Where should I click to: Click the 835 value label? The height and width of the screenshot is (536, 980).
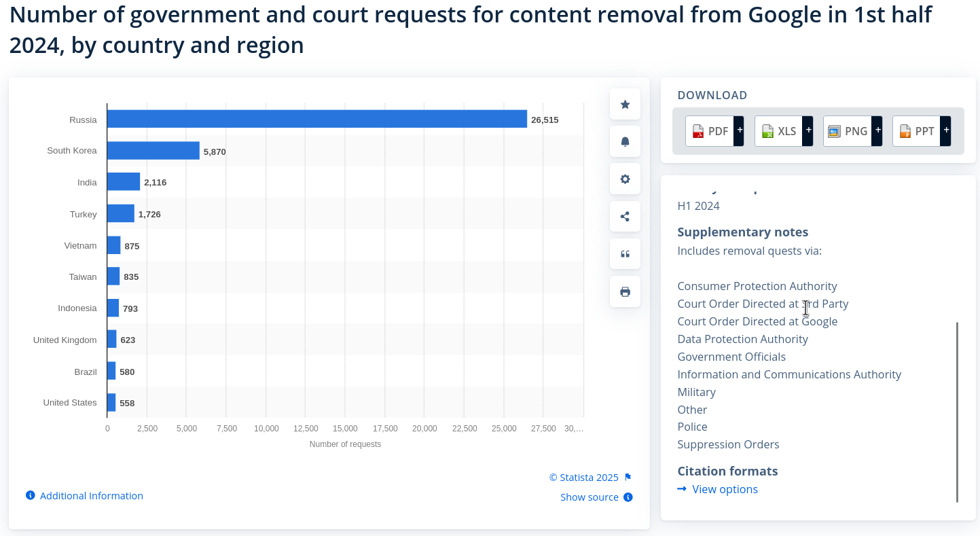131,276
